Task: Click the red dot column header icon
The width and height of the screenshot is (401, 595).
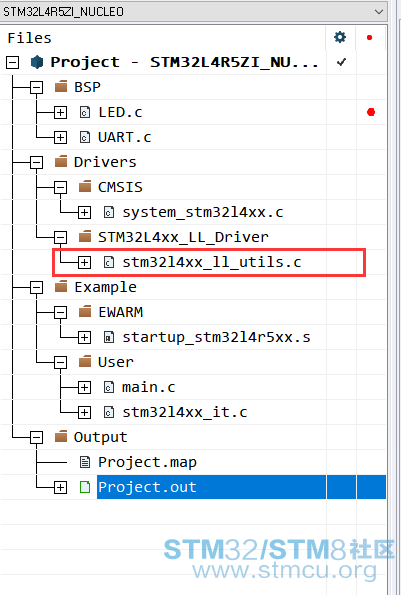Action: point(370,37)
